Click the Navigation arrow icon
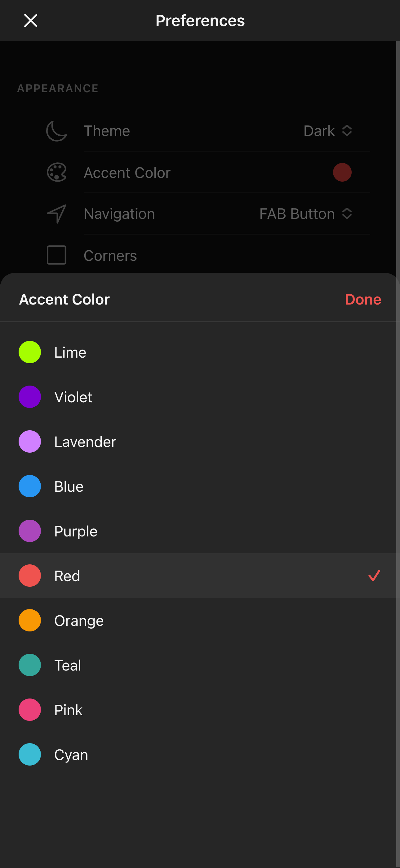This screenshot has width=400, height=868. [56, 214]
